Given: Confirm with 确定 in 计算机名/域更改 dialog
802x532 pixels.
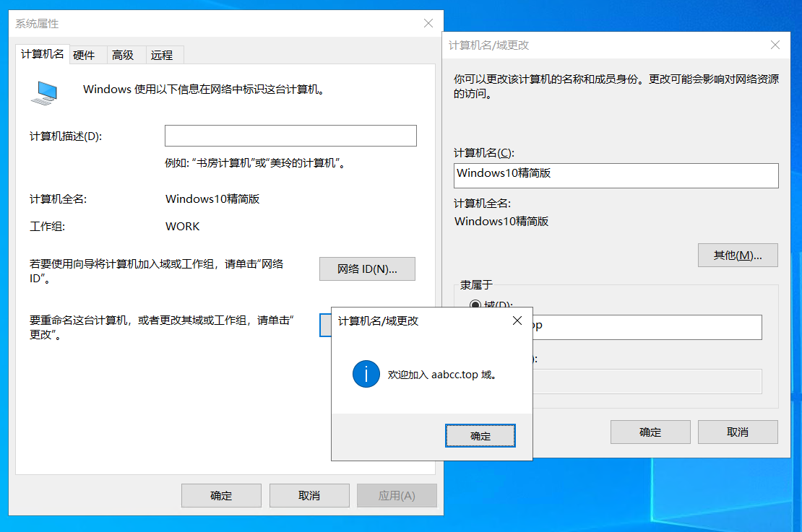Looking at the screenshot, I should pos(650,432).
